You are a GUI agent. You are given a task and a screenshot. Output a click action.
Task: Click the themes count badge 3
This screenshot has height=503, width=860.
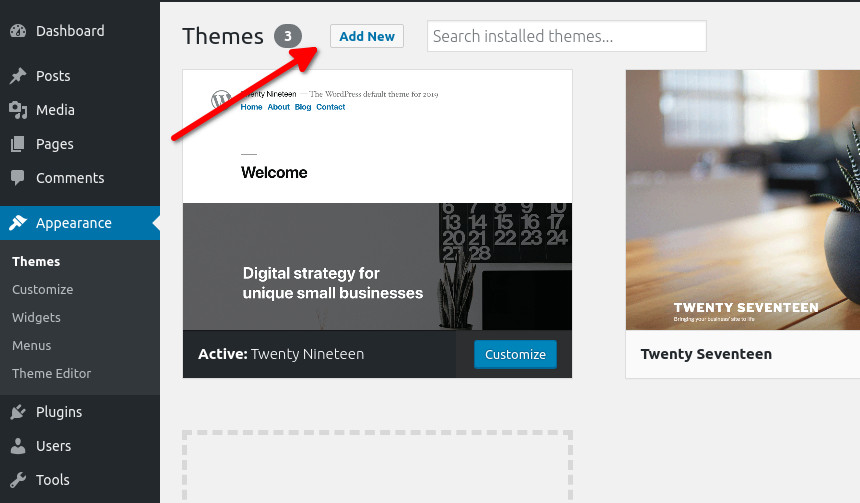click(x=288, y=36)
